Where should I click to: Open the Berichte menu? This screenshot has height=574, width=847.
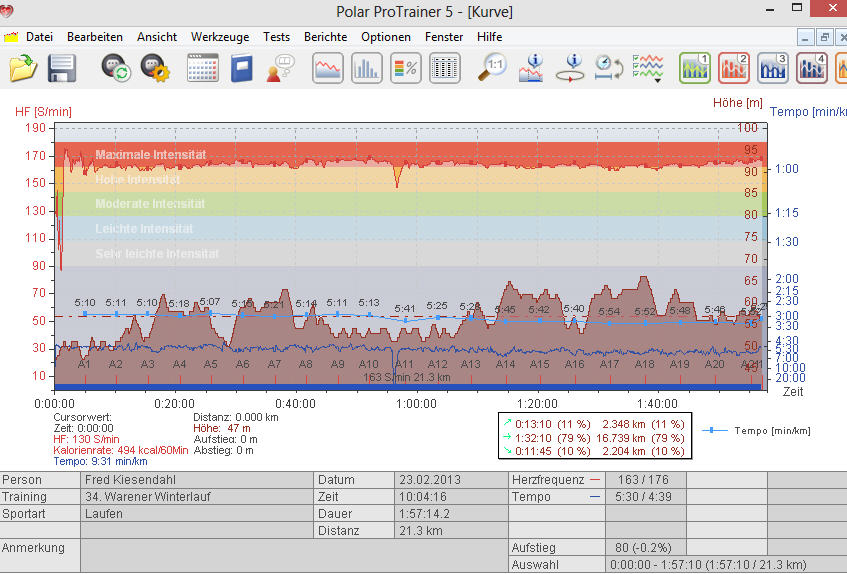click(x=325, y=37)
